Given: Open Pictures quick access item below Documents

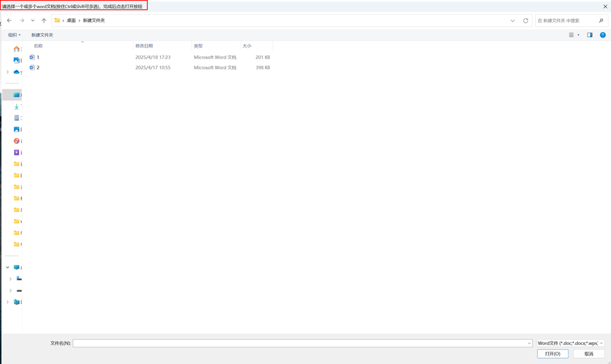Looking at the screenshot, I should (16, 129).
